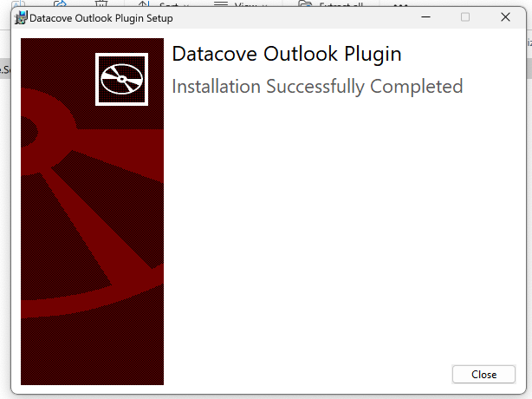Click the Datacove Outlook Plugin Setup title text
532x399 pixels.
101,18
